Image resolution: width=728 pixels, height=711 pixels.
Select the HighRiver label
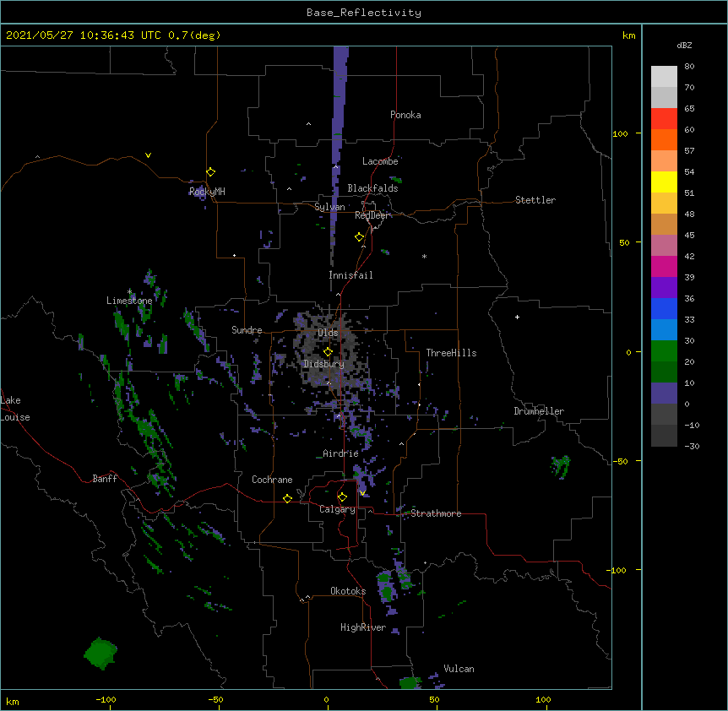363,627
